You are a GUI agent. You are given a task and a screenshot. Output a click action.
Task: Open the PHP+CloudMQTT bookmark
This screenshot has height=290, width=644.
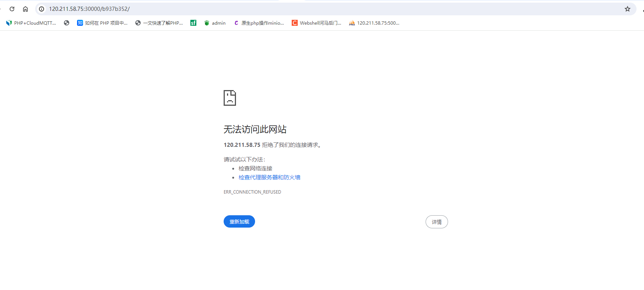[31, 23]
